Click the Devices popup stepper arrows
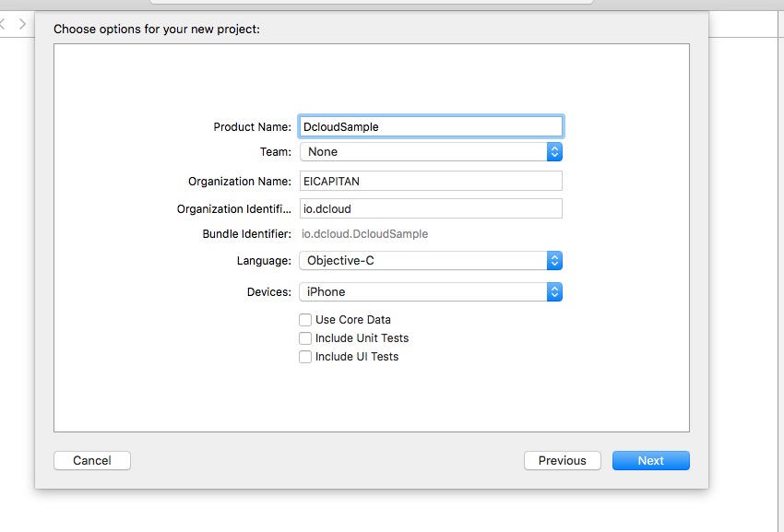This screenshot has height=532, width=784. 554,292
